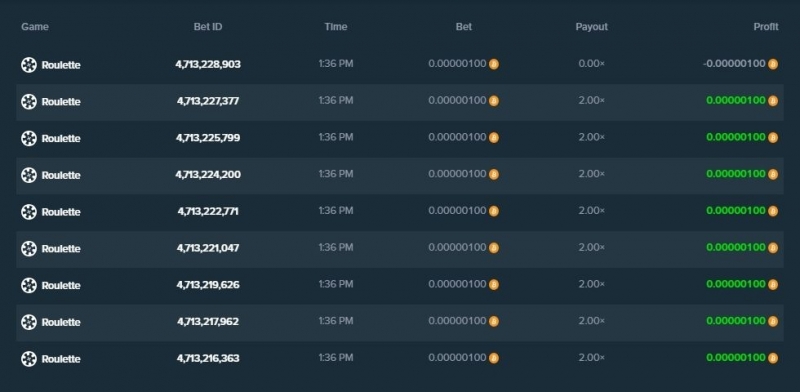The image size is (800, 392).
Task: Click bitcoin icon beside bet in row 4,713,219,626
Action: click(x=494, y=285)
